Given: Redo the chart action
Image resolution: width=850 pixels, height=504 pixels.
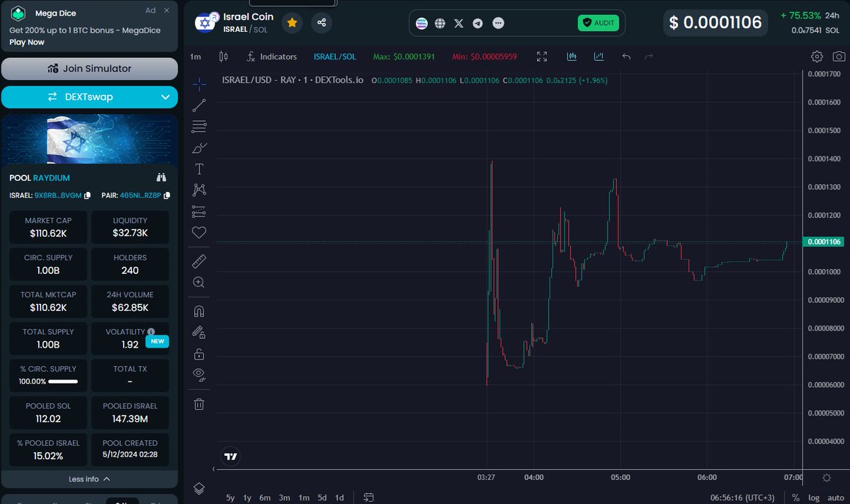Looking at the screenshot, I should (x=649, y=57).
